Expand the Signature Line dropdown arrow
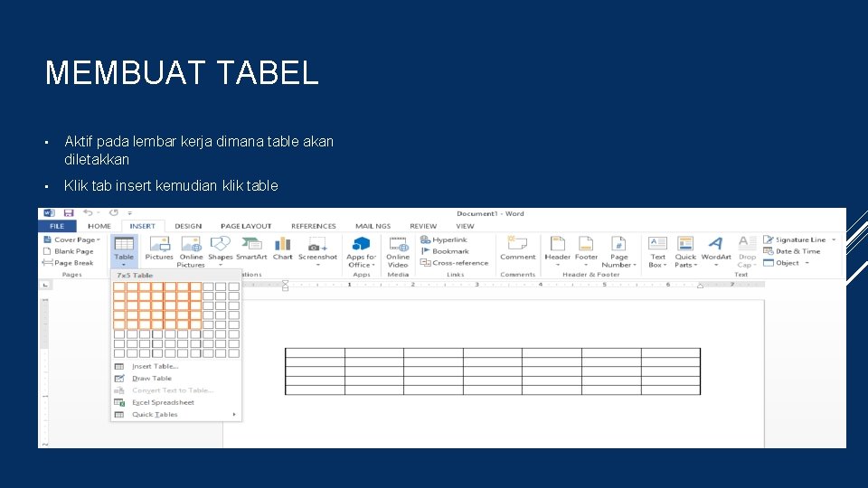The height and width of the screenshot is (488, 868). [x=834, y=239]
